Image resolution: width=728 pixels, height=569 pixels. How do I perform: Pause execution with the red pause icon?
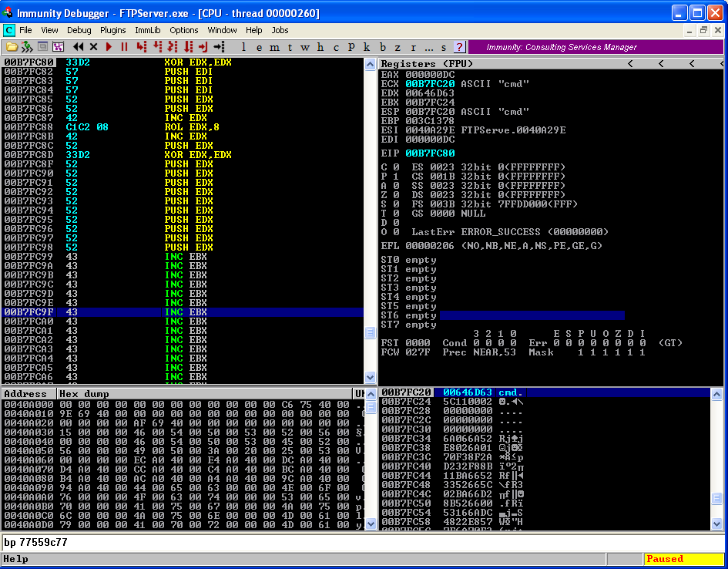pyautogui.click(x=124, y=47)
